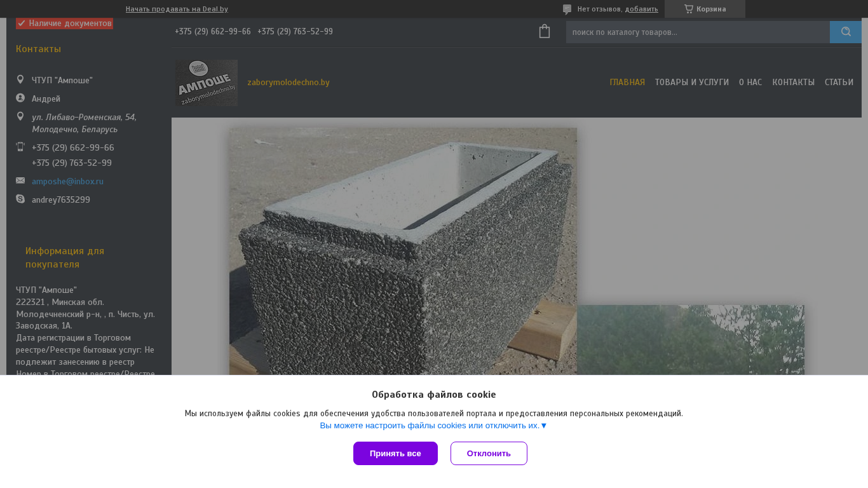Screen dimensions: 868x488
Task: Click the mobile phone icon in contacts
Action: tap(20, 147)
